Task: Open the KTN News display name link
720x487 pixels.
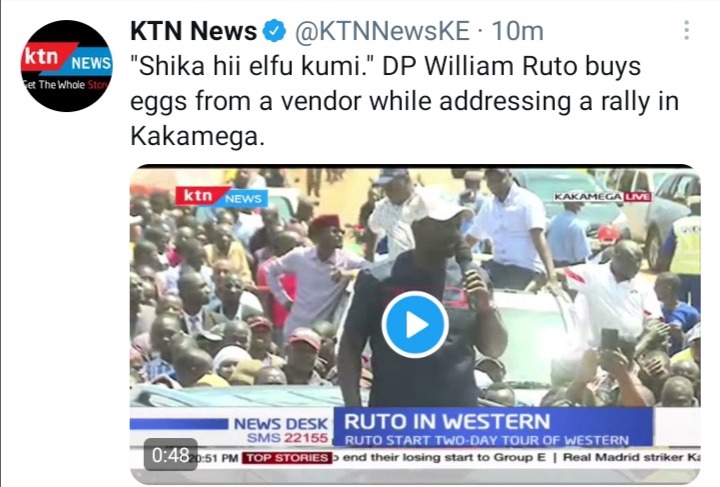Action: click(193, 31)
